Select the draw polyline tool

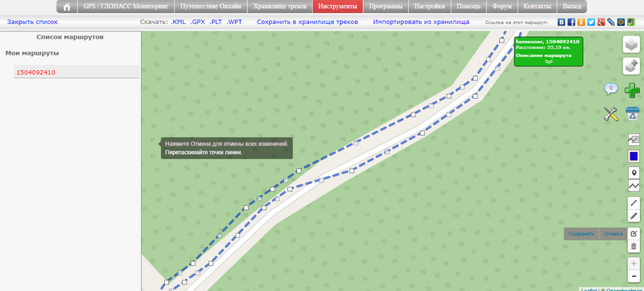[x=634, y=185]
